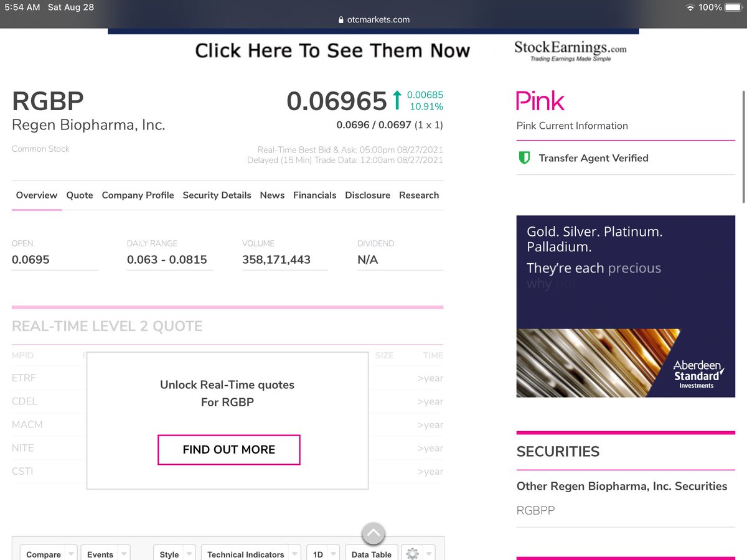This screenshot has height=560, width=747.
Task: Click the green Transfer Agent Verified shield icon
Action: click(524, 158)
